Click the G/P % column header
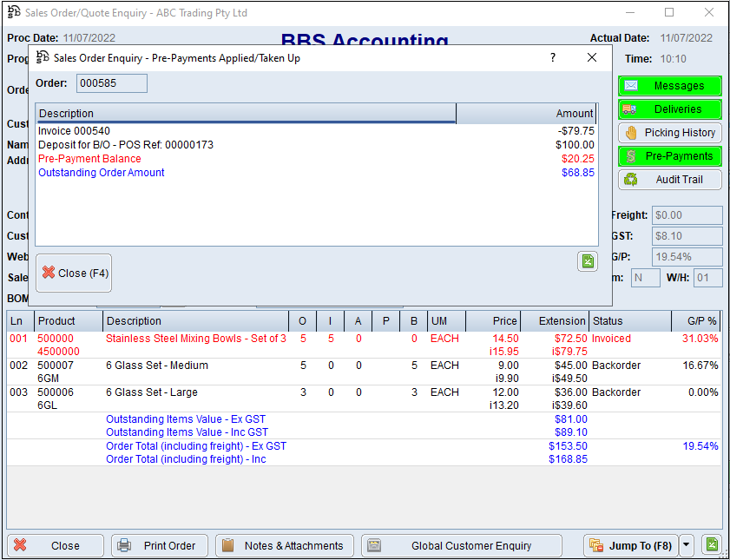The height and width of the screenshot is (560, 730). 700,321
